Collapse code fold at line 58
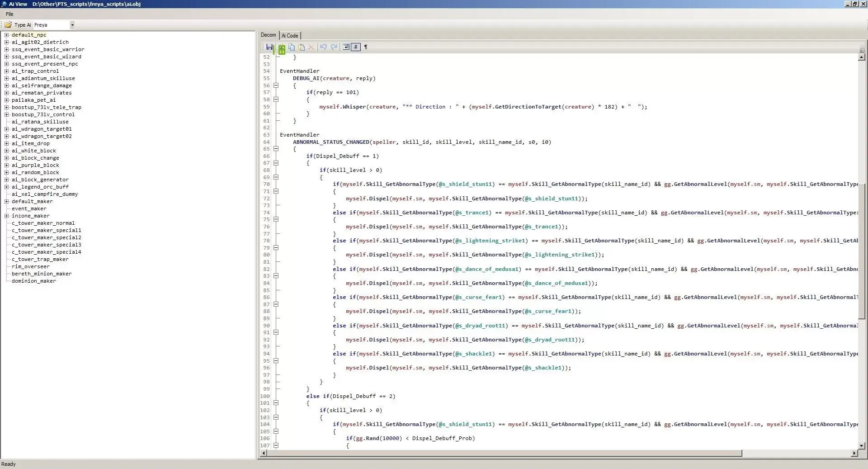This screenshot has height=469, width=868. pyautogui.click(x=276, y=99)
